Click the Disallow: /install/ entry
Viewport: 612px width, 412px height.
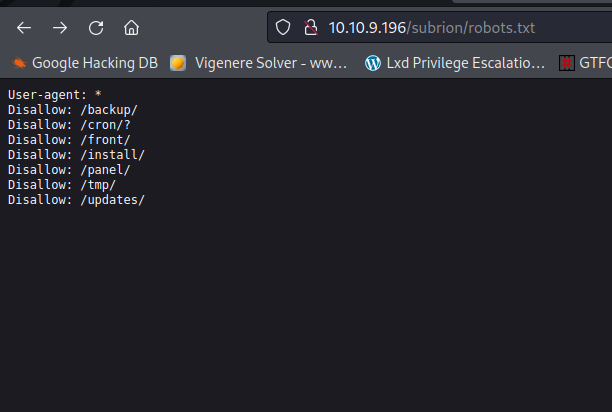click(x=76, y=155)
